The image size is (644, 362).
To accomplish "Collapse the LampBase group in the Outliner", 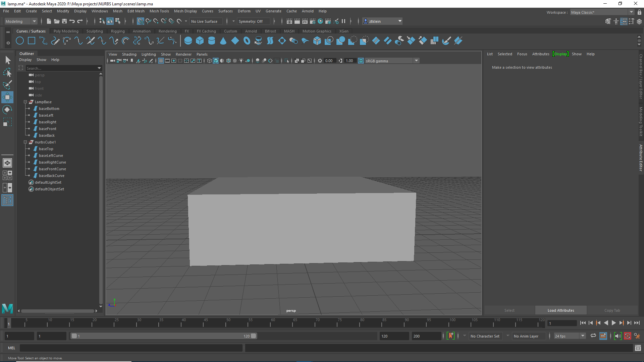I will [x=25, y=102].
